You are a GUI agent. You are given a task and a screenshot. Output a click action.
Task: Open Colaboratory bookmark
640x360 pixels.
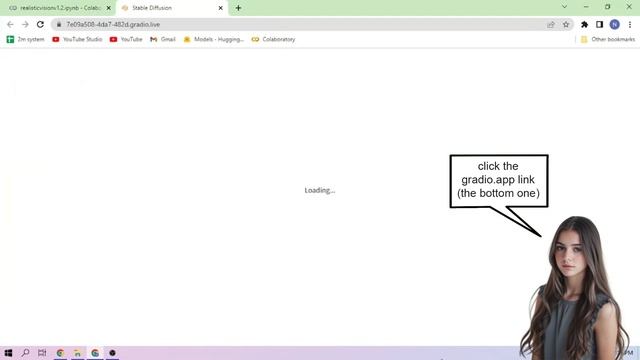pyautogui.click(x=273, y=39)
